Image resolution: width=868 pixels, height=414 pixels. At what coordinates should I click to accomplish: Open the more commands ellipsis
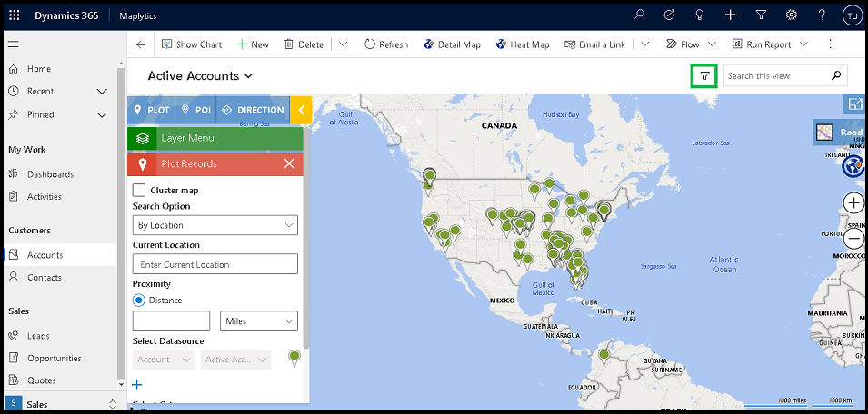[830, 44]
